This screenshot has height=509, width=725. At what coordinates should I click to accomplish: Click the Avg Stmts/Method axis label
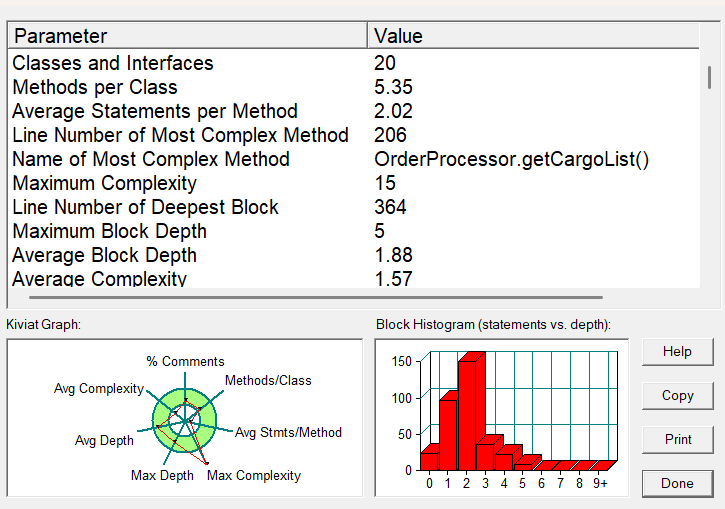pos(289,432)
